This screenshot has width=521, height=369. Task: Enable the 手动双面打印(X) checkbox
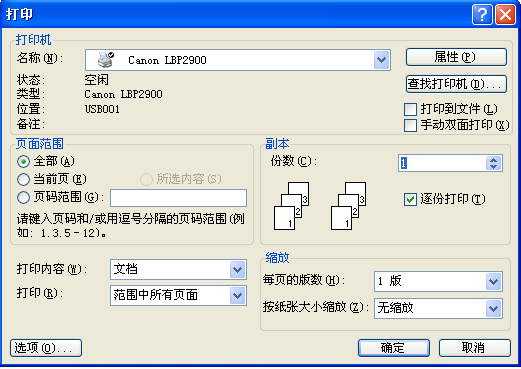coord(410,126)
